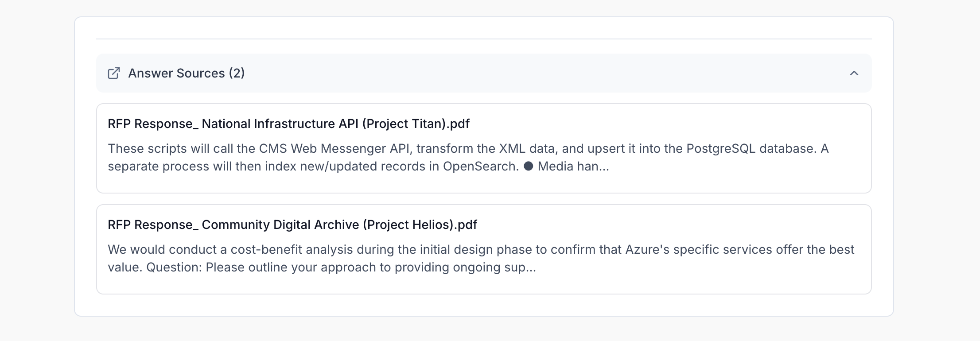The image size is (980, 341).
Task: Click the Answer Sources header label
Action: pyautogui.click(x=176, y=73)
